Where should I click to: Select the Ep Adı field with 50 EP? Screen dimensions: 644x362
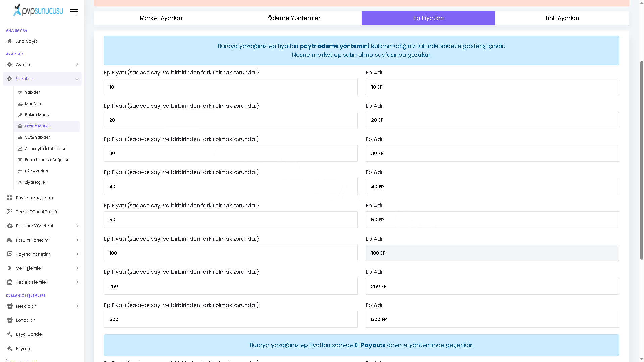[492, 220]
